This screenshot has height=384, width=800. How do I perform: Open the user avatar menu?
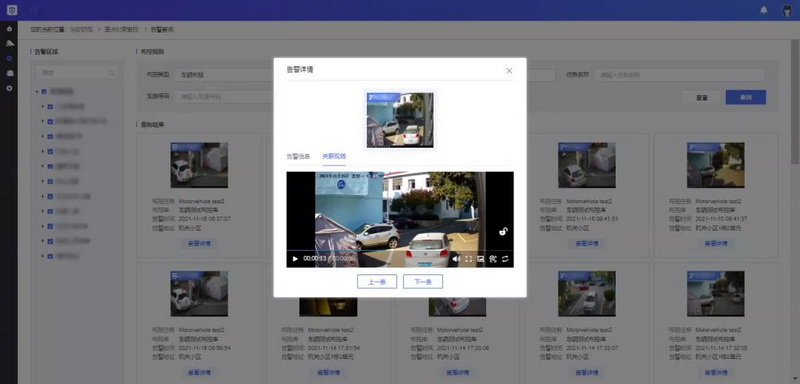787,11
